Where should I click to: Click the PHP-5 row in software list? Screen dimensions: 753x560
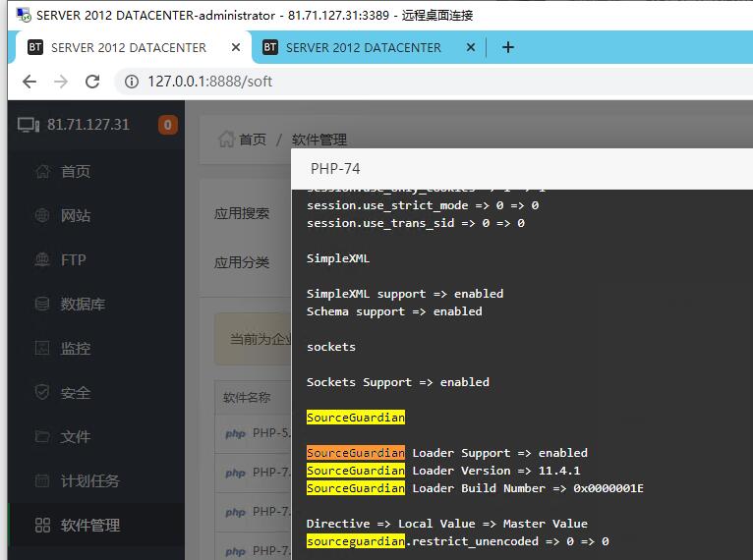click(x=253, y=433)
